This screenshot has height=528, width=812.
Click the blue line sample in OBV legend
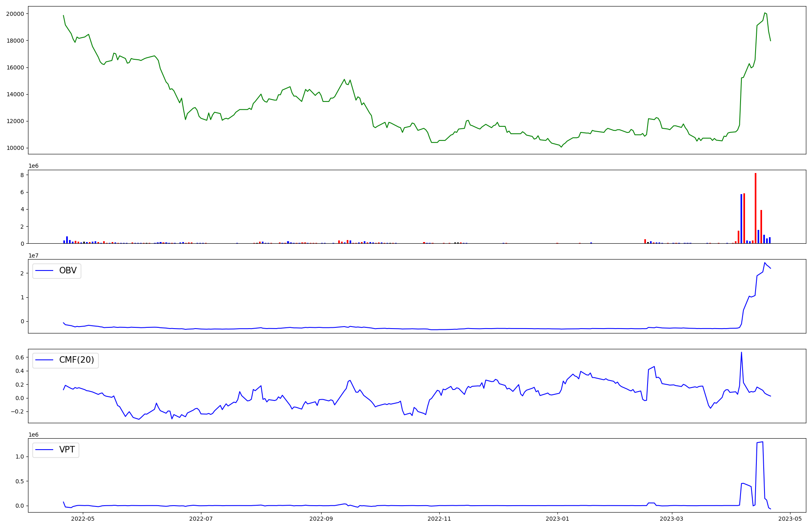click(44, 270)
